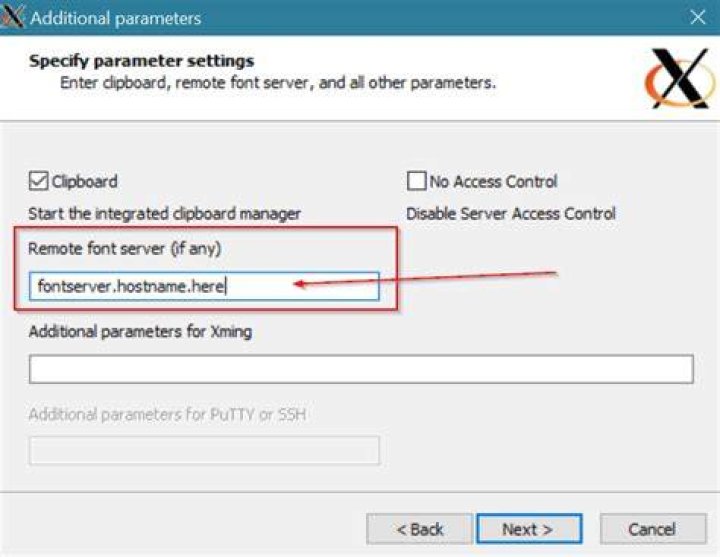
Task: Click the Specify parameter settings heading
Action: click(x=141, y=61)
